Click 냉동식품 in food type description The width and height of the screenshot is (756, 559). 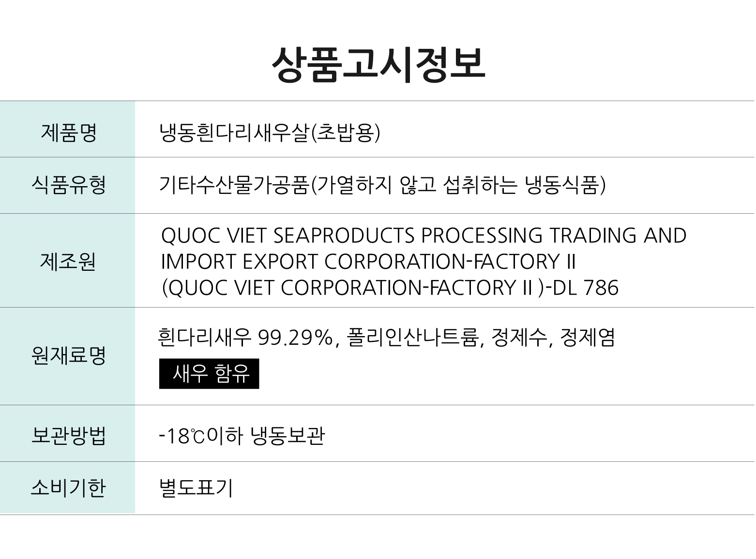coord(562,185)
